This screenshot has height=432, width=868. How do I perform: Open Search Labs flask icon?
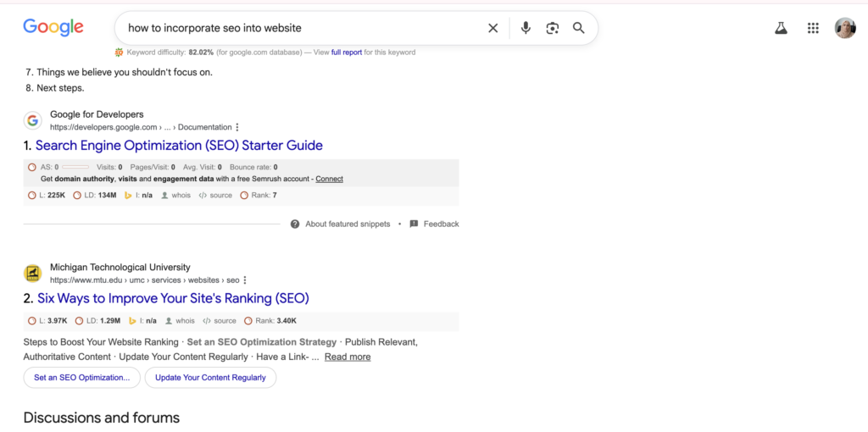[781, 28]
